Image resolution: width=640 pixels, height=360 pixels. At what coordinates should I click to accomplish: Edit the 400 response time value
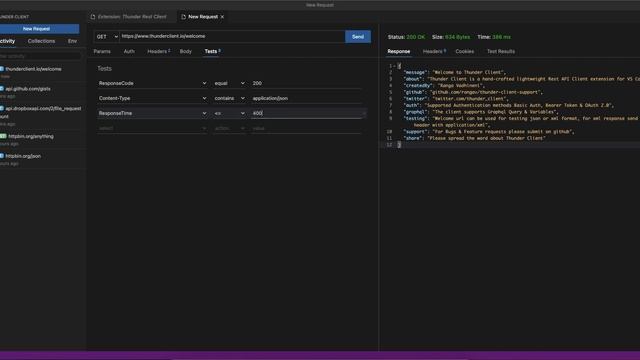[306, 113]
